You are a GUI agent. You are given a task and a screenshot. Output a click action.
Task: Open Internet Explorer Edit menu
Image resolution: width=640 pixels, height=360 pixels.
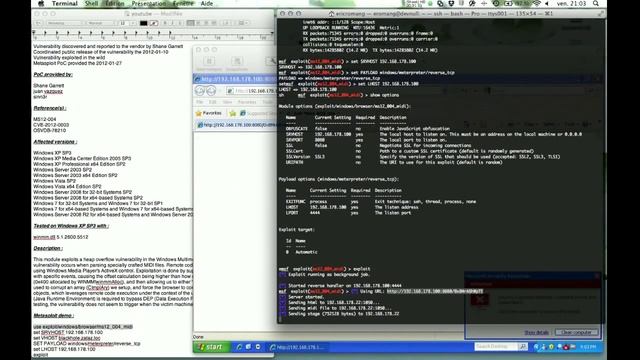(x=213, y=102)
